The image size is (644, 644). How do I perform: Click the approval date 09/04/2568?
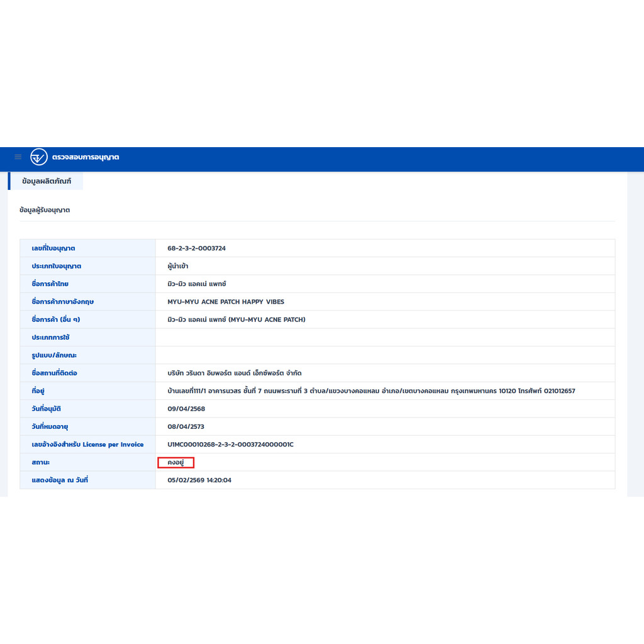(186, 409)
